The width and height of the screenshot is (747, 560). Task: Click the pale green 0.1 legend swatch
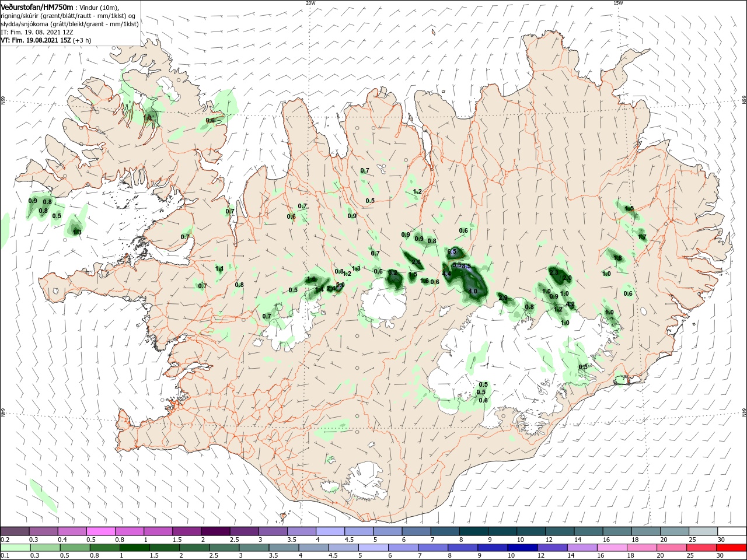(x=15, y=548)
